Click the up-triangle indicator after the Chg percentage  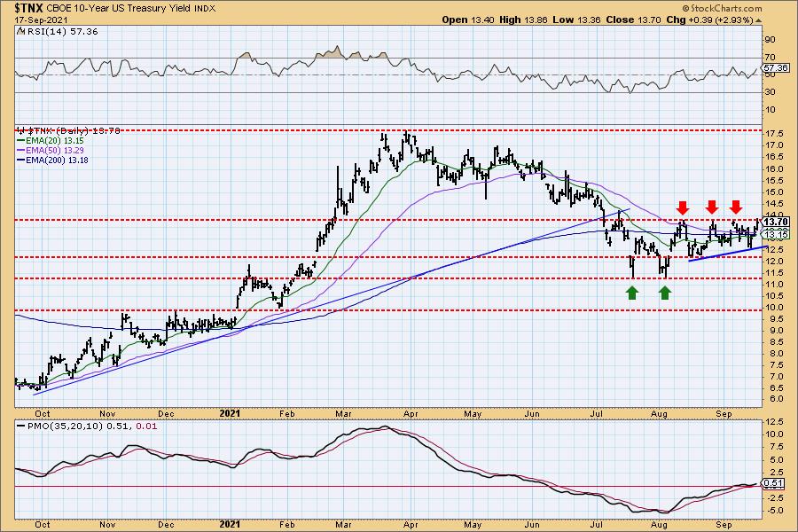[x=759, y=20]
